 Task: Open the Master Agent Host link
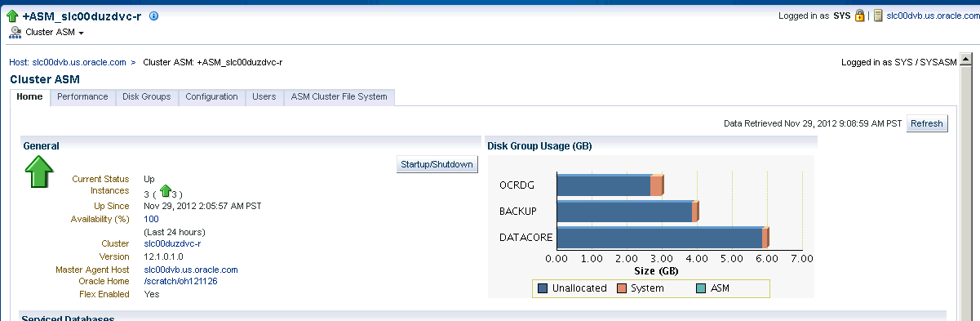click(190, 270)
